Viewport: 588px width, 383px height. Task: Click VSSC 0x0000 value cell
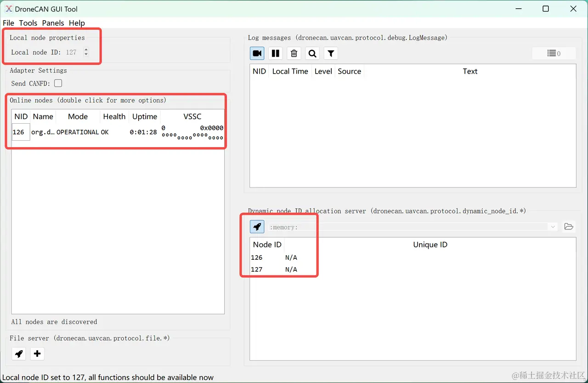tap(192, 132)
